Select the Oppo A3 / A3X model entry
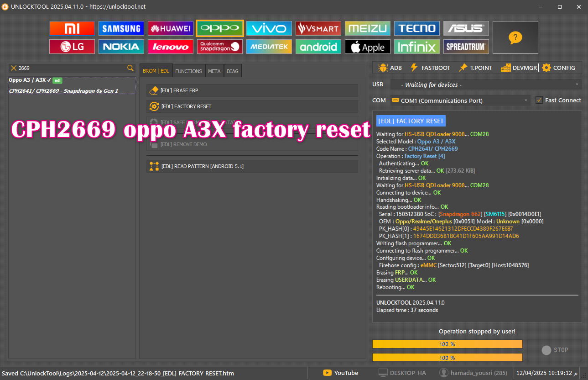This screenshot has height=380, width=588. pyautogui.click(x=35, y=80)
